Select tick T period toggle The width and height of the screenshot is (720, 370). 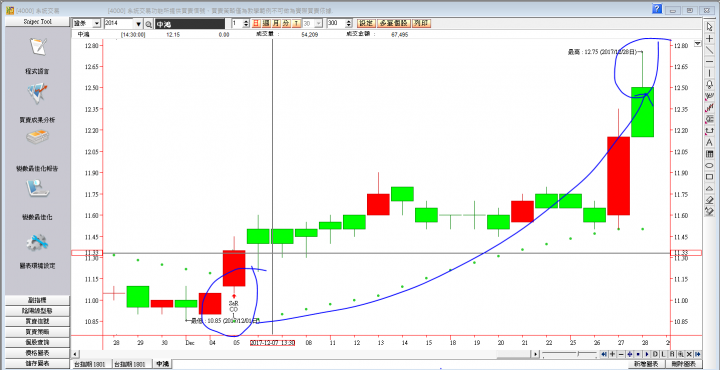(x=296, y=23)
